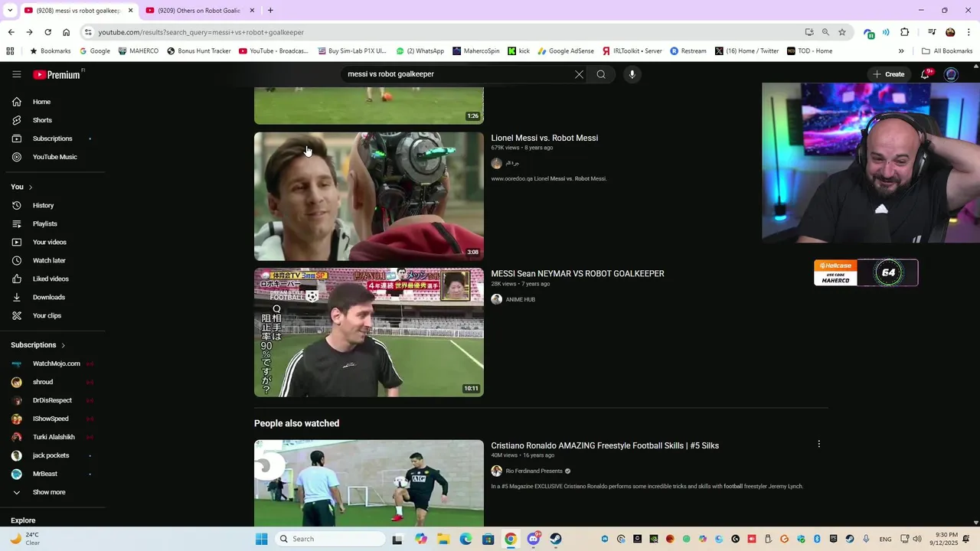Screen dimensions: 980x551
Task: Play the Lionel Messi vs. Robot Messi thumbnail
Action: tap(369, 196)
